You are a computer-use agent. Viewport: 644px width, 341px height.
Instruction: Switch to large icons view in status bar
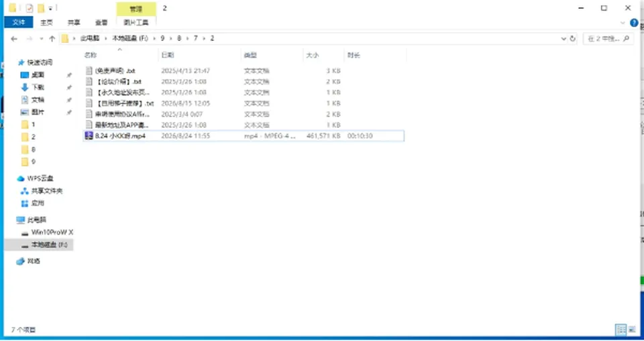(x=632, y=330)
